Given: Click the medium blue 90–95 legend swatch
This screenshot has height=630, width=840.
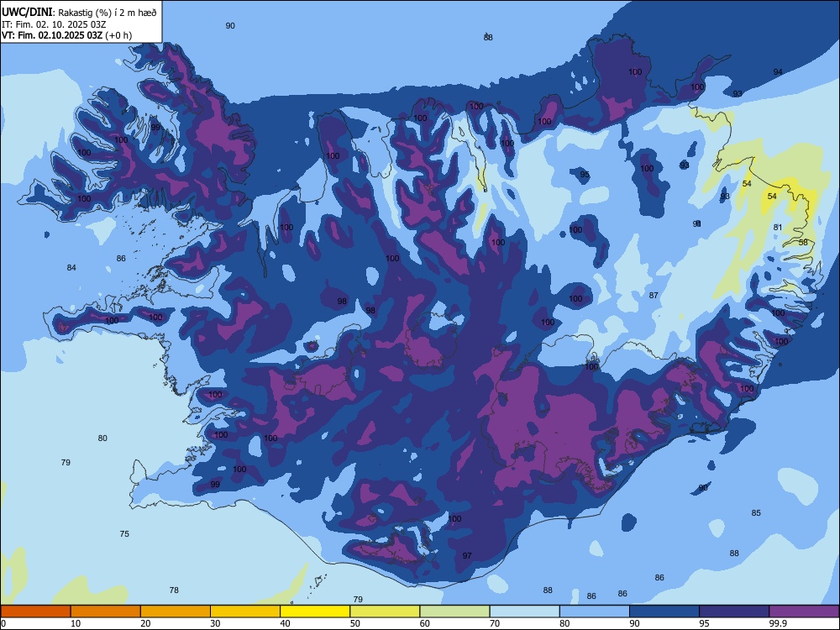Looking at the screenshot, I should (664, 612).
